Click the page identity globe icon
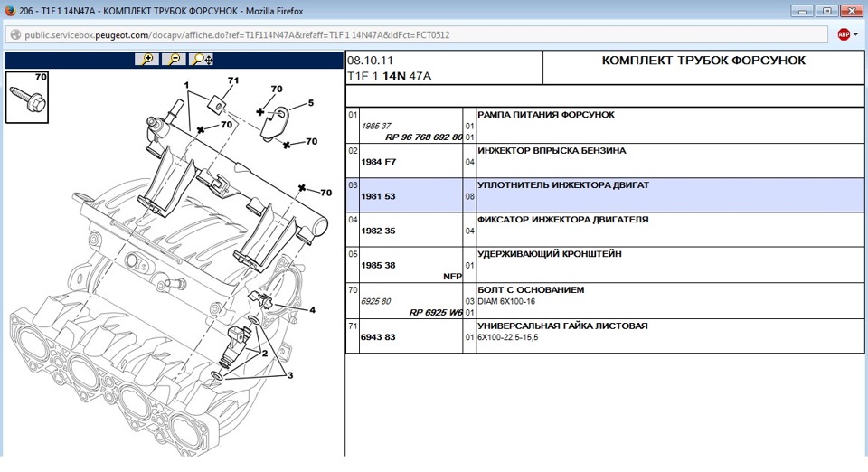This screenshot has width=868, height=472. pos(15,35)
